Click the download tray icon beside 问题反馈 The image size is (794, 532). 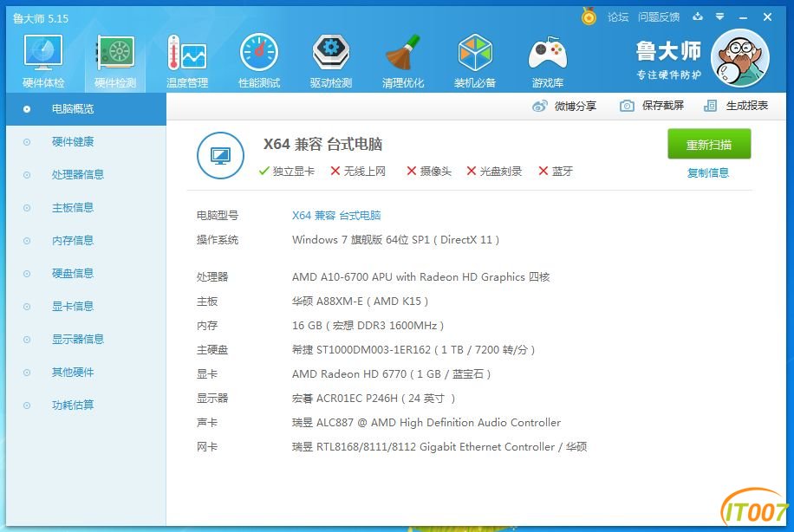pos(698,16)
